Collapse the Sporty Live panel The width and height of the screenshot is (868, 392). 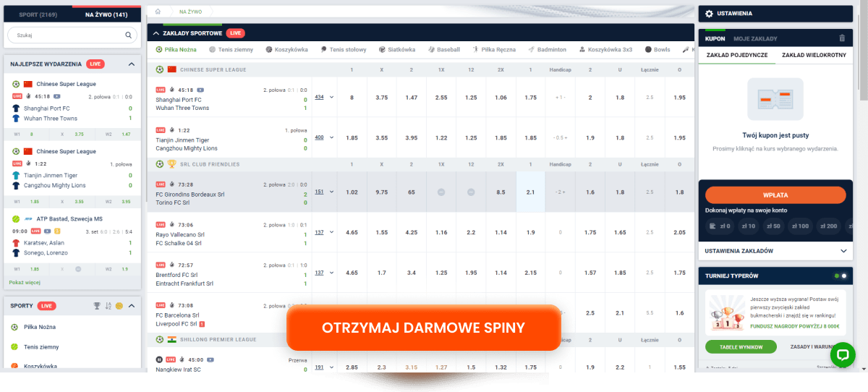point(132,306)
